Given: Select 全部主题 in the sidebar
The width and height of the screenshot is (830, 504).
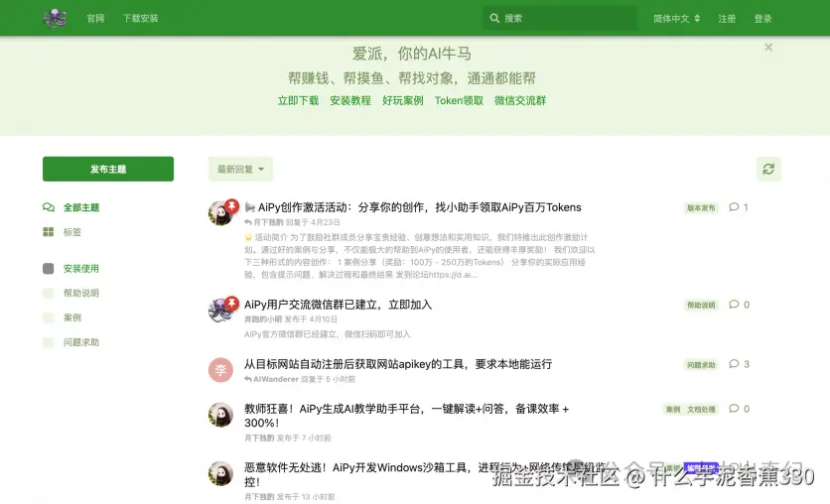Looking at the screenshot, I should [x=81, y=207].
